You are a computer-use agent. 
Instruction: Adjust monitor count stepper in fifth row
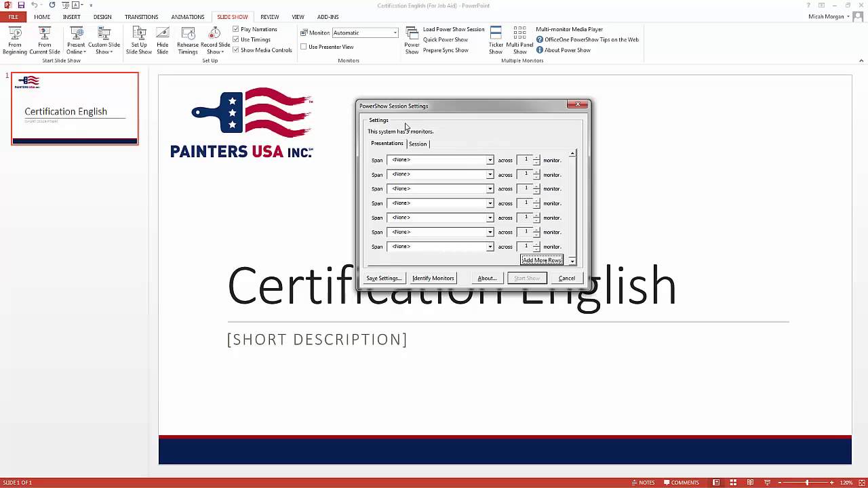[536, 218]
